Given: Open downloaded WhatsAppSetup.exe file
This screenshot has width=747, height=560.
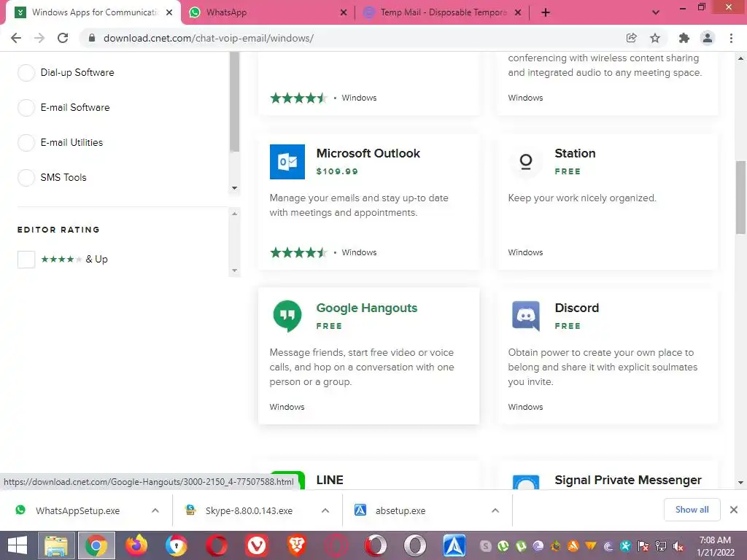Looking at the screenshot, I should (x=77, y=510).
